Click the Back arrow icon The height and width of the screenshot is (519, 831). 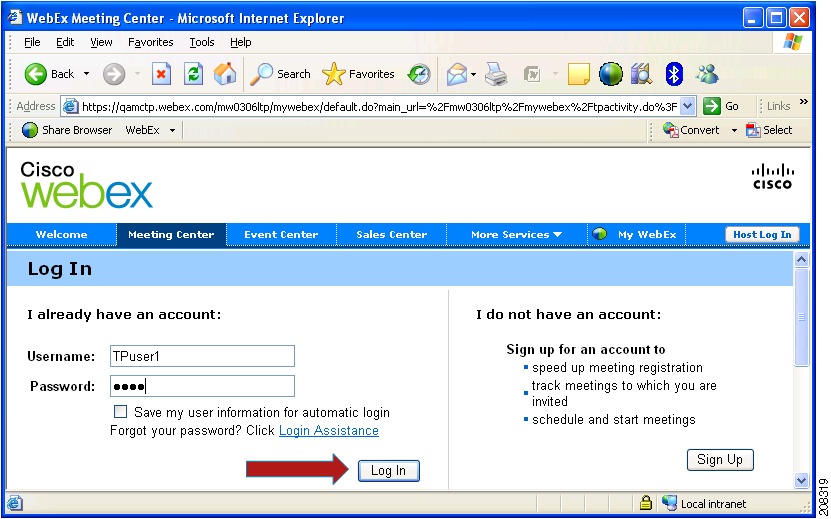[36, 74]
